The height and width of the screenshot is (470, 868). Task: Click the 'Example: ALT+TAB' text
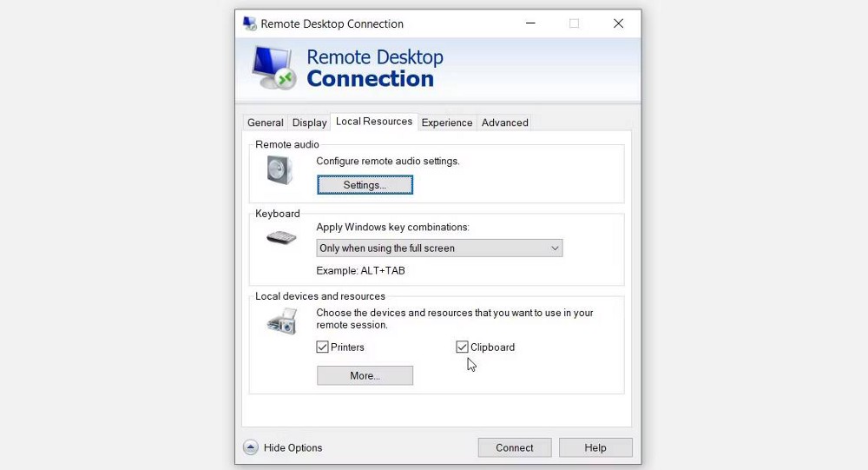click(x=360, y=270)
